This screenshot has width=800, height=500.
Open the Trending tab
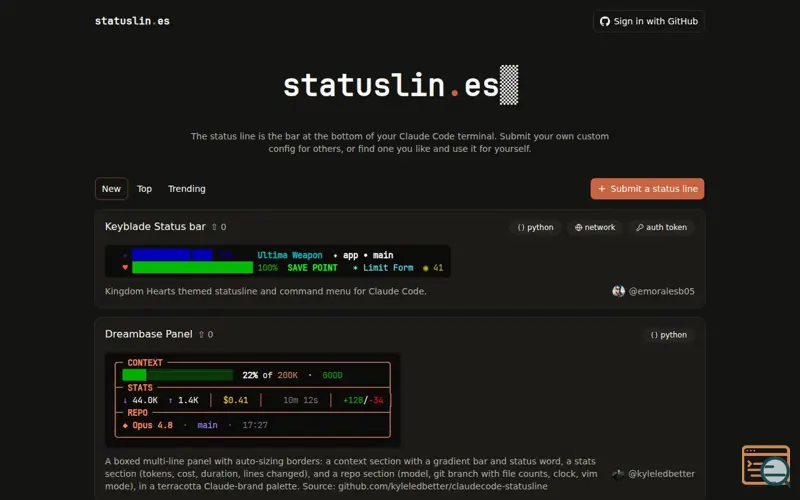187,189
